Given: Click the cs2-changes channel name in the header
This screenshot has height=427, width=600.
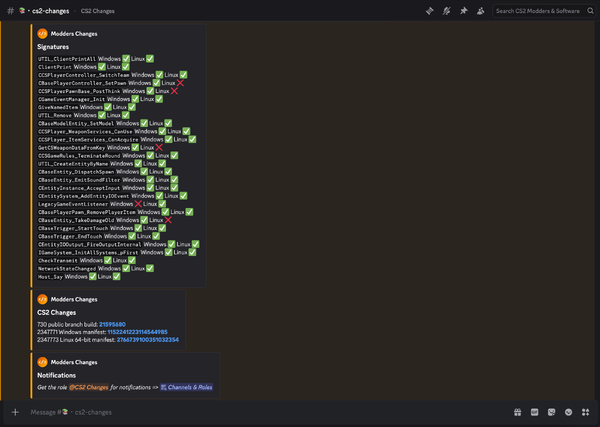Looking at the screenshot, I should [x=51, y=11].
